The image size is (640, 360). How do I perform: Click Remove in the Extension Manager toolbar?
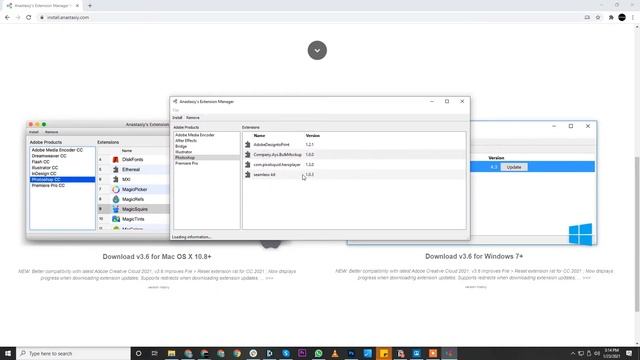(193, 118)
